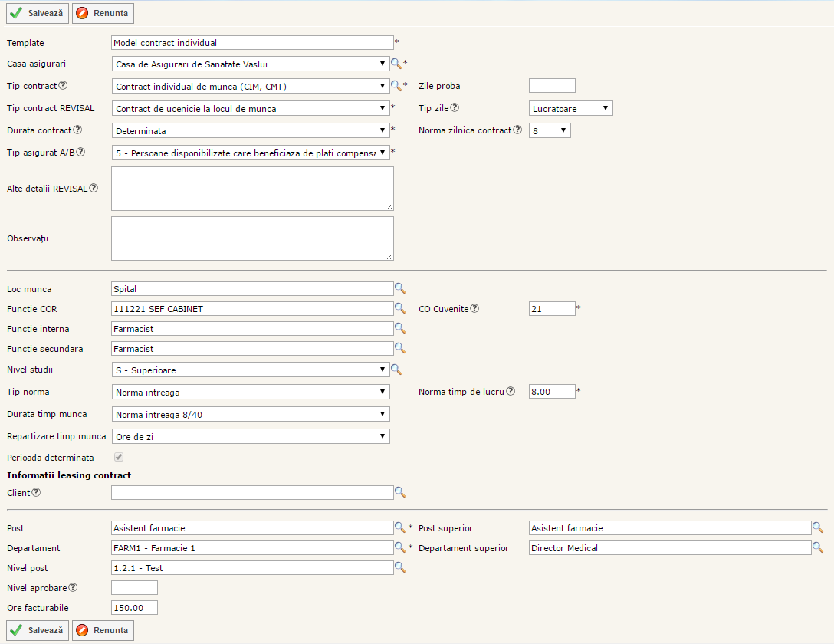The image size is (834, 644).
Task: Open the Nivel studii dropdown list
Action: coord(251,370)
